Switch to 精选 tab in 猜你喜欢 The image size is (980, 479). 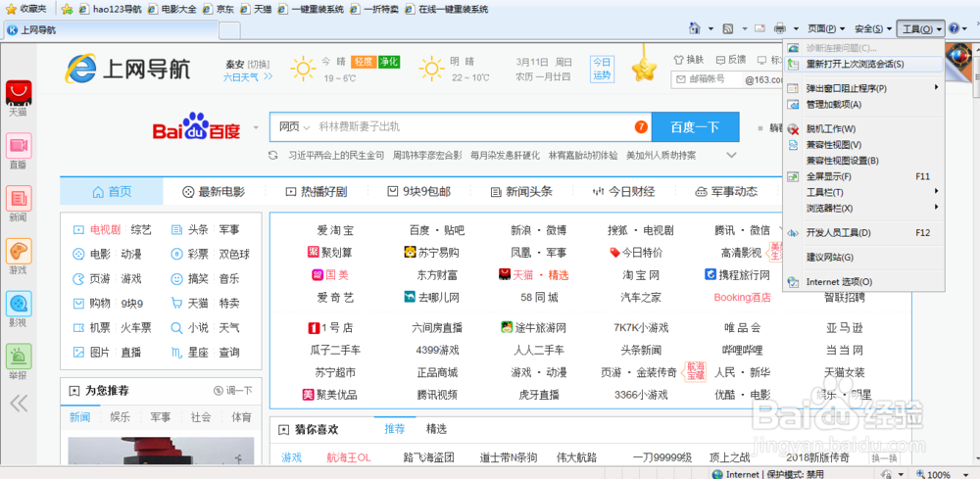[x=436, y=429]
